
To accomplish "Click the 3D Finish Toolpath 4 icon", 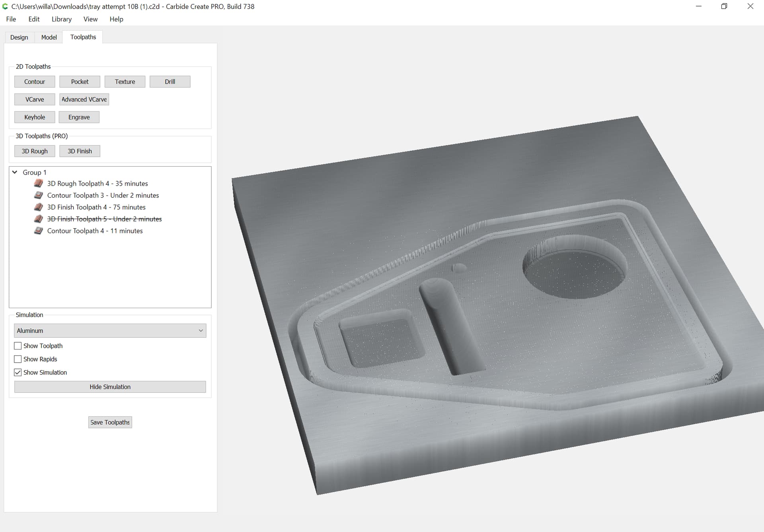I will 39,207.
